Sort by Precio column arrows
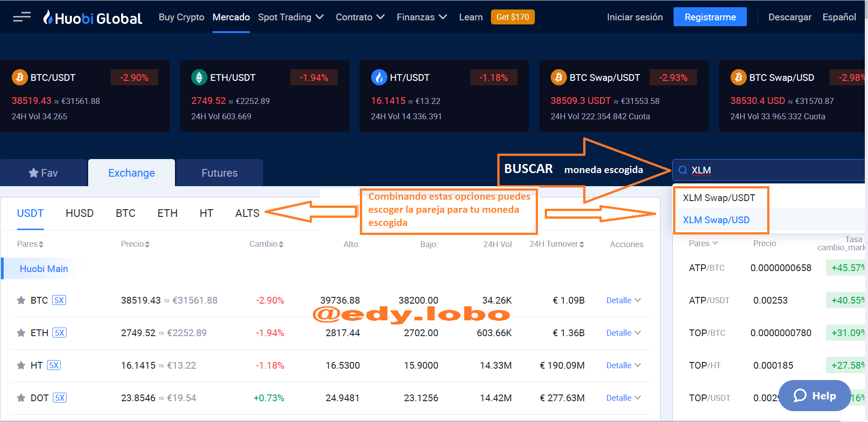The image size is (868, 422). [147, 244]
